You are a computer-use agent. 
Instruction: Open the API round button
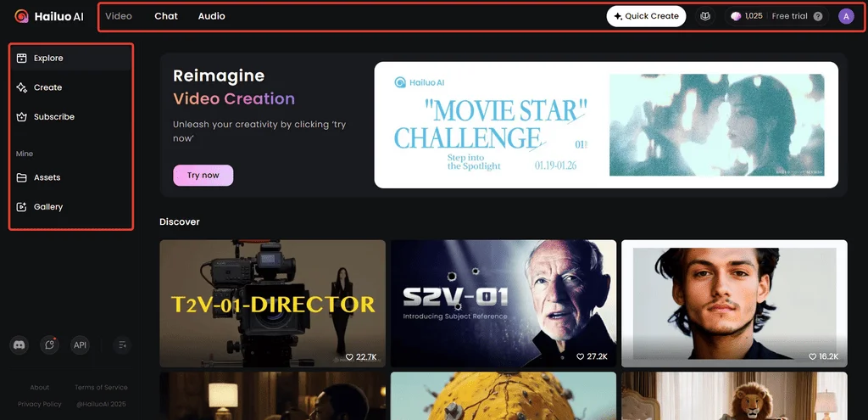point(80,344)
